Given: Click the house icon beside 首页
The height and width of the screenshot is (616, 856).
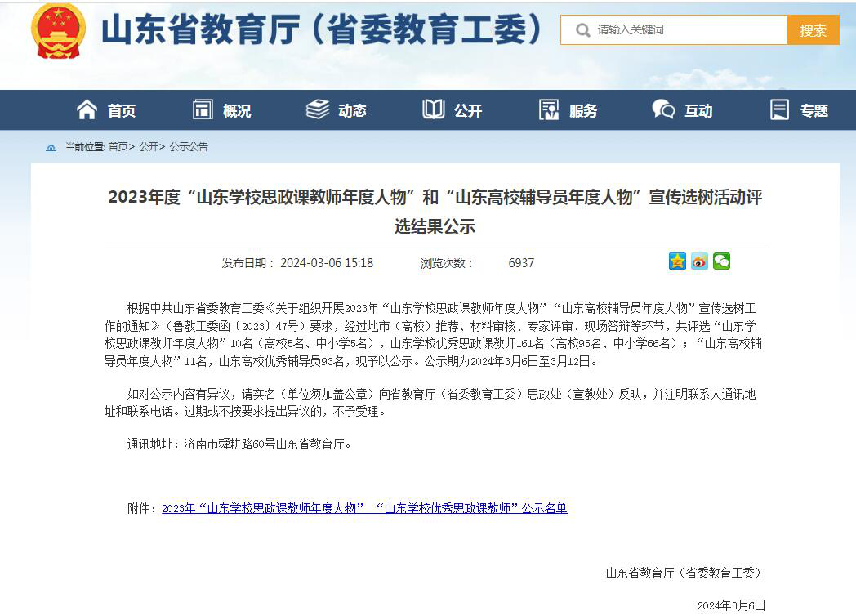Looking at the screenshot, I should pos(87,109).
